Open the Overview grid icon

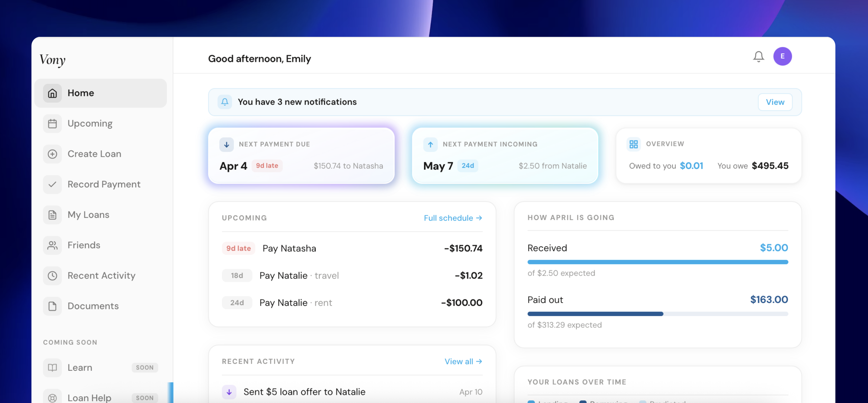pos(633,144)
